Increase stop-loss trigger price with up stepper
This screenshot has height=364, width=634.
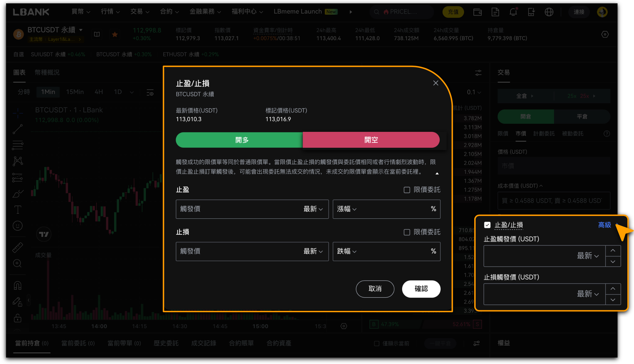[x=613, y=289]
